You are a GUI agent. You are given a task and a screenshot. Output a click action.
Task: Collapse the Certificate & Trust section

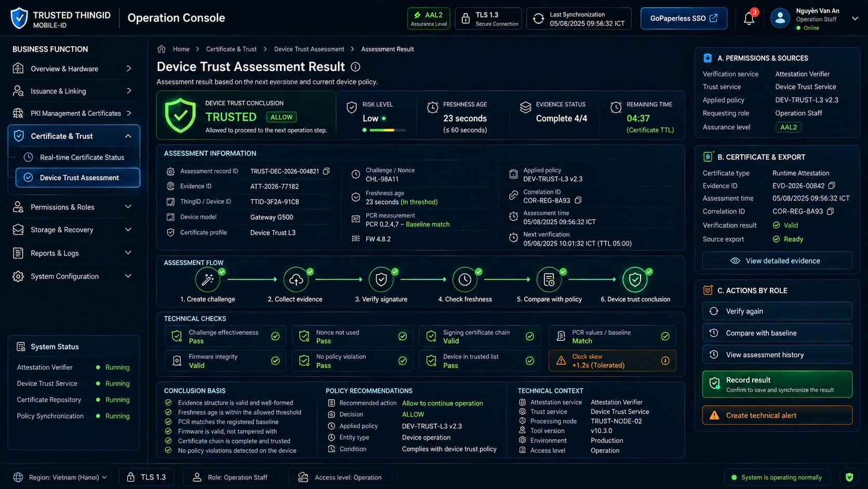(x=128, y=136)
